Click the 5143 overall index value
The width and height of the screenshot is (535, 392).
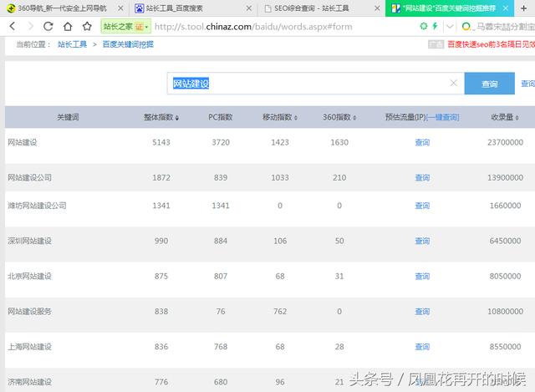161,142
